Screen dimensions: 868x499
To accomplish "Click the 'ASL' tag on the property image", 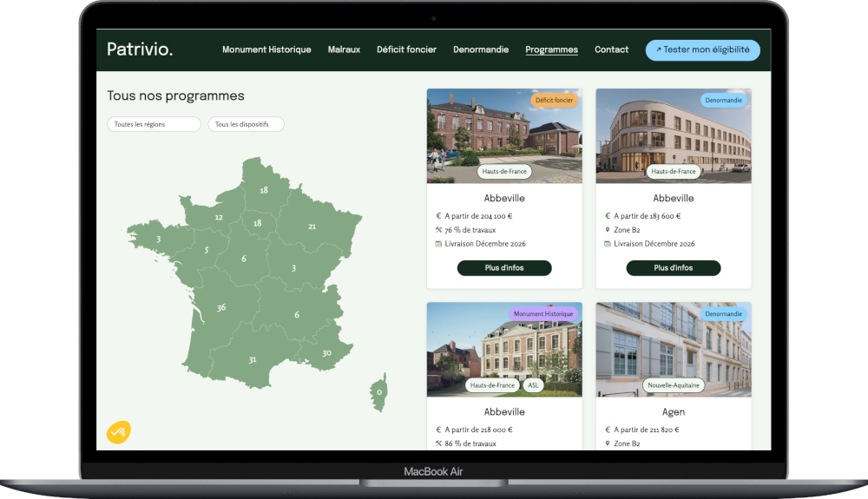I will click(x=533, y=385).
